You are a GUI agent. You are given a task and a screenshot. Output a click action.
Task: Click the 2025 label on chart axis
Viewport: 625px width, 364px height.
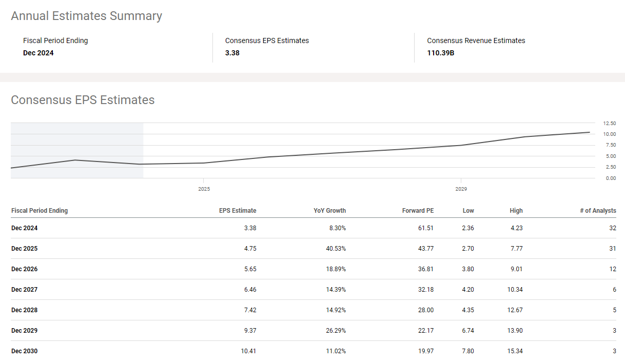[204, 189]
